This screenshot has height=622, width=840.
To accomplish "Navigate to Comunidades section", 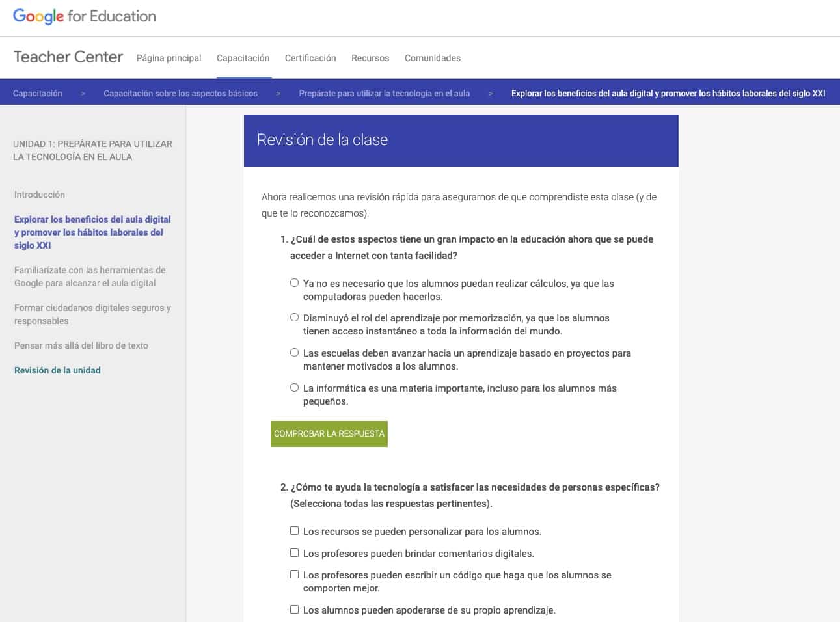I will (x=432, y=58).
